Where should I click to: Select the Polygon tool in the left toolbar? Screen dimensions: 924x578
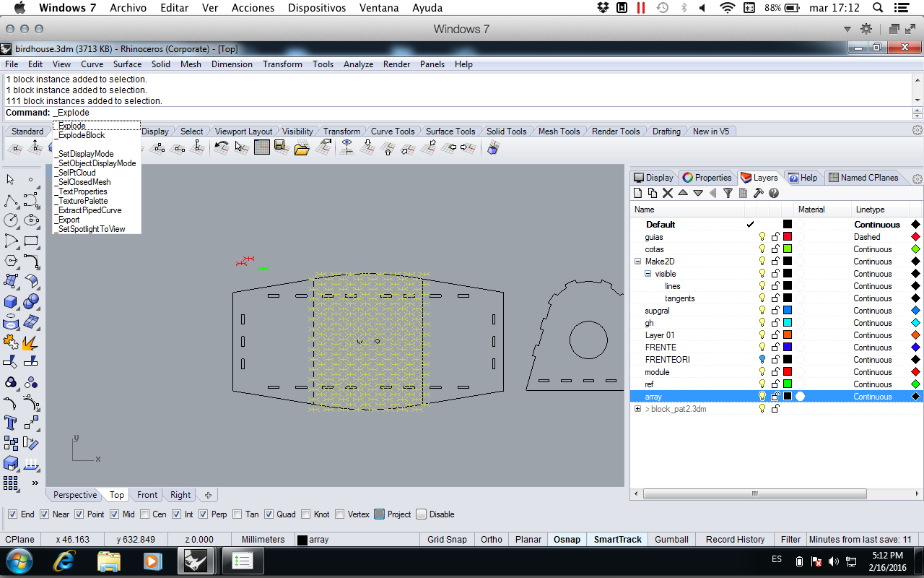[x=11, y=261]
